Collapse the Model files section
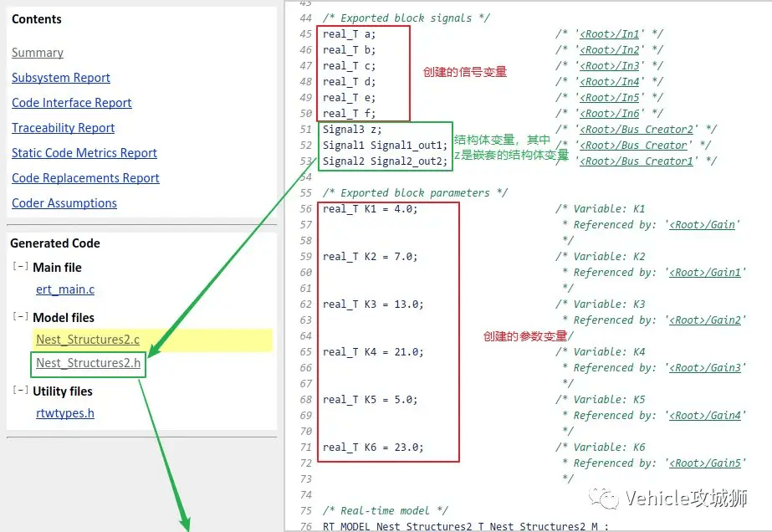 20,316
